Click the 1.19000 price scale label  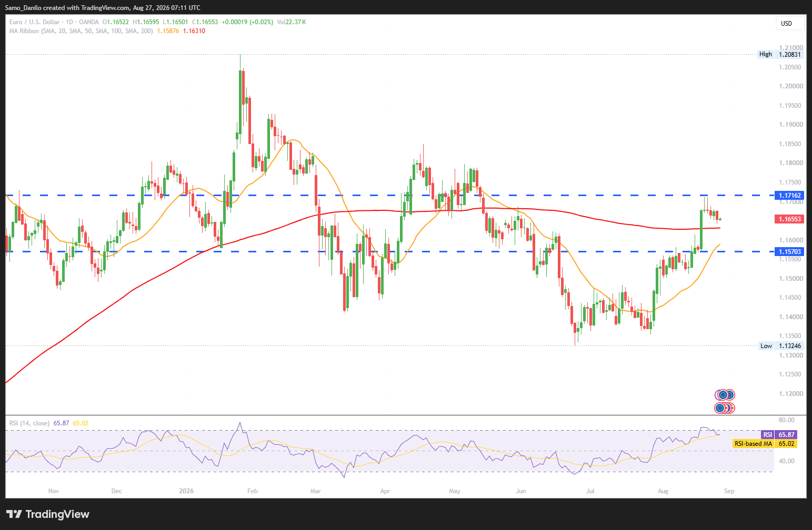[x=791, y=125]
